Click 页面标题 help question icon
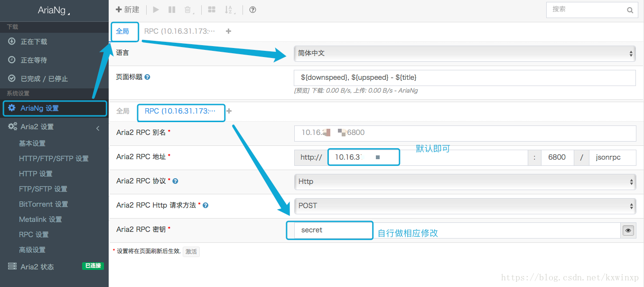Image resolution: width=644 pixels, height=287 pixels. (x=147, y=77)
